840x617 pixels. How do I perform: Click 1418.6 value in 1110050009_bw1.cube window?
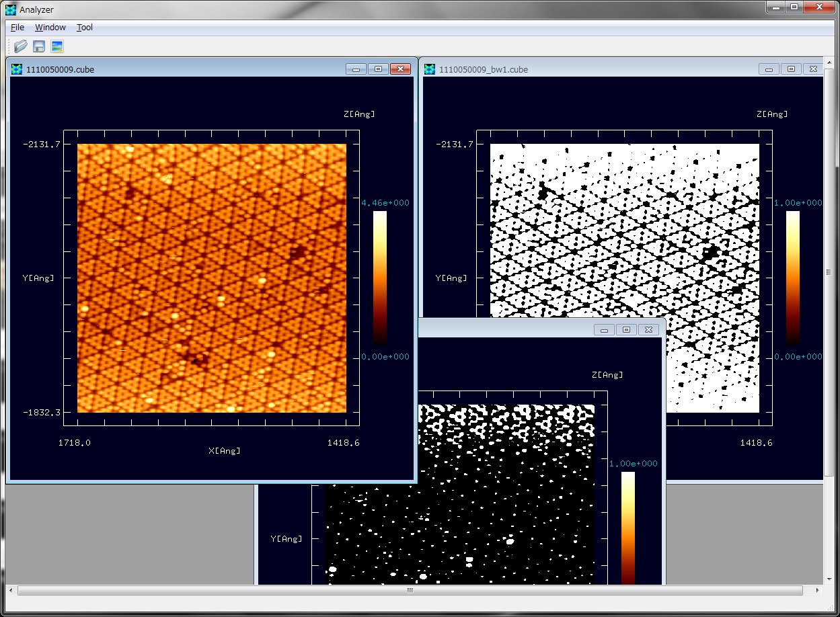pyautogui.click(x=757, y=443)
